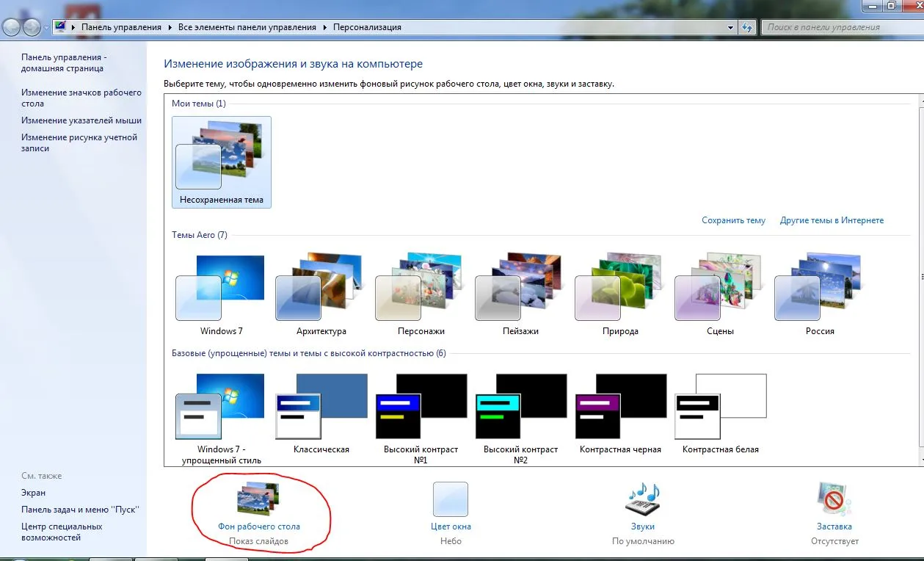This screenshot has height=561, width=924.
Task: Open Панель задач и меню "Пуск" link
Action: click(x=80, y=510)
